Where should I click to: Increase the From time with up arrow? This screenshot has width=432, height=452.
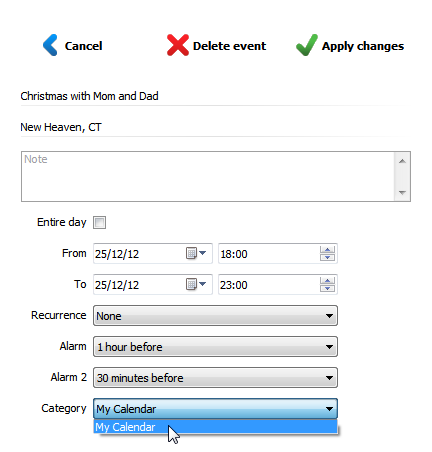[x=327, y=250]
